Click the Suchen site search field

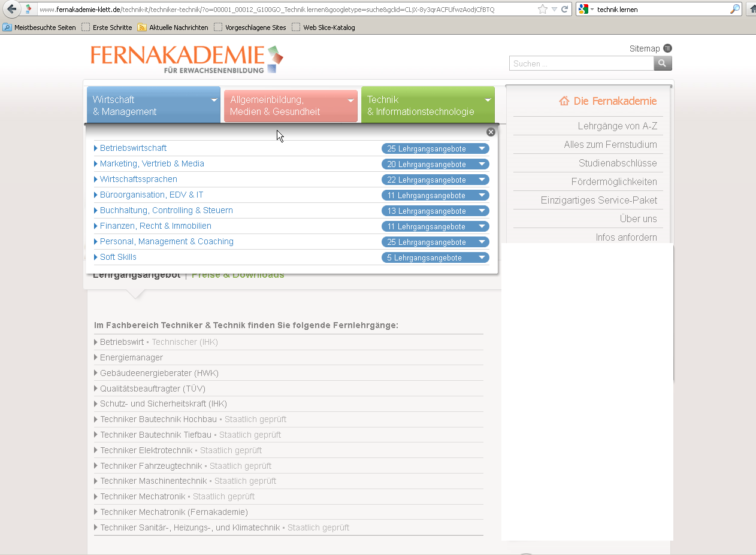pos(580,63)
